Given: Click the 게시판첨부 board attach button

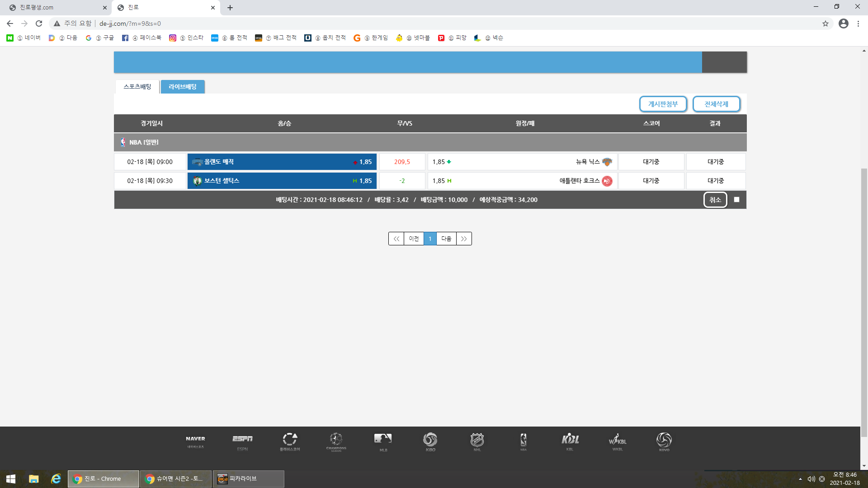Looking at the screenshot, I should coord(663,104).
